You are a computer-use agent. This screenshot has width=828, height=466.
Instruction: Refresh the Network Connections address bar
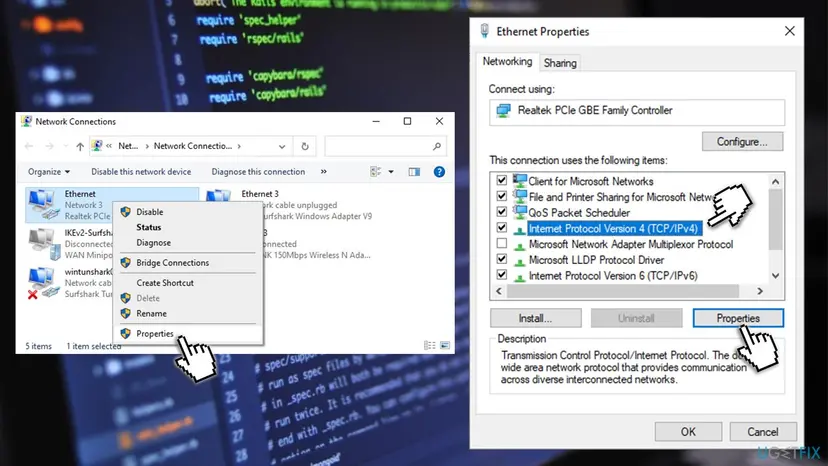coord(305,146)
